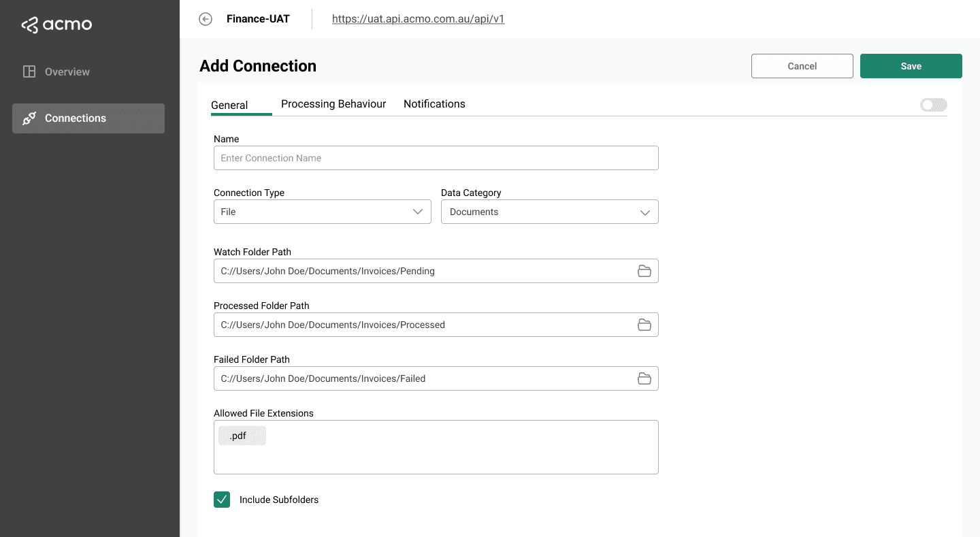Save the new connection
Screen dimensions: 980x537
[911, 66]
